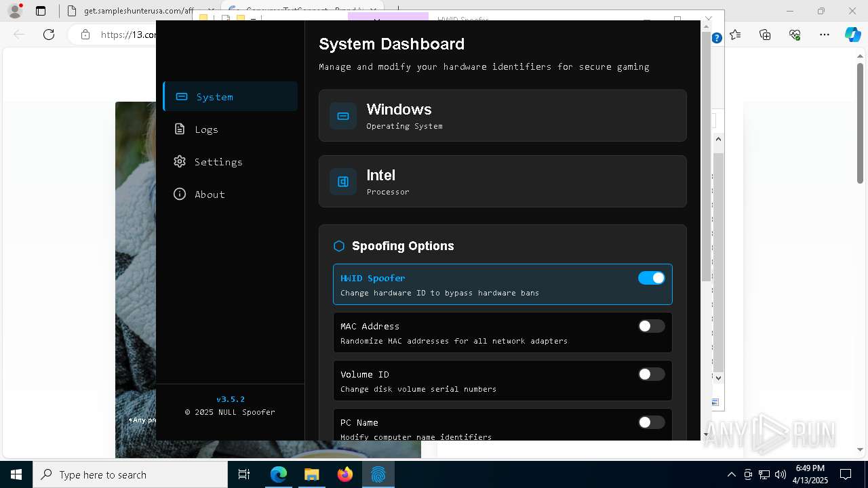Click the Settings gear icon in the sidebar
Screen dimensions: 868x488
click(x=180, y=161)
